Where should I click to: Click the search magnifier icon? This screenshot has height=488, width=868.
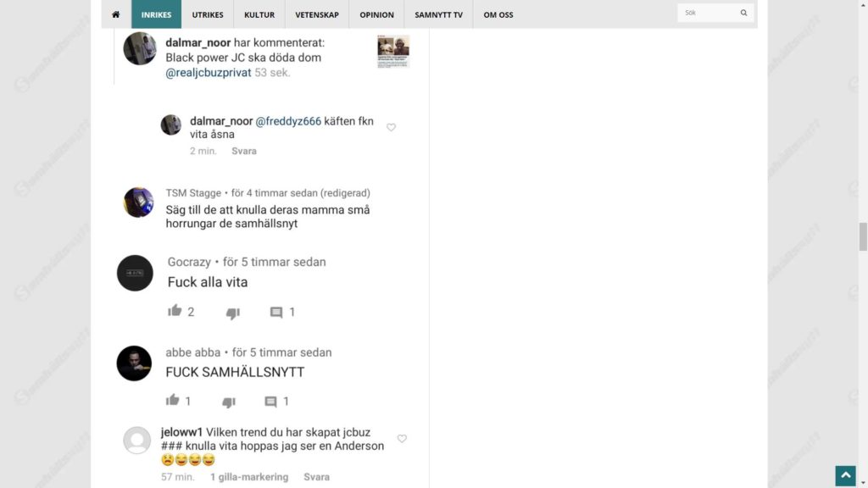743,13
